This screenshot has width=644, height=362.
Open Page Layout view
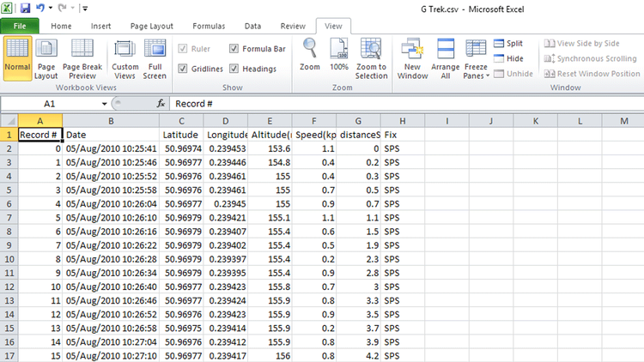pyautogui.click(x=46, y=58)
